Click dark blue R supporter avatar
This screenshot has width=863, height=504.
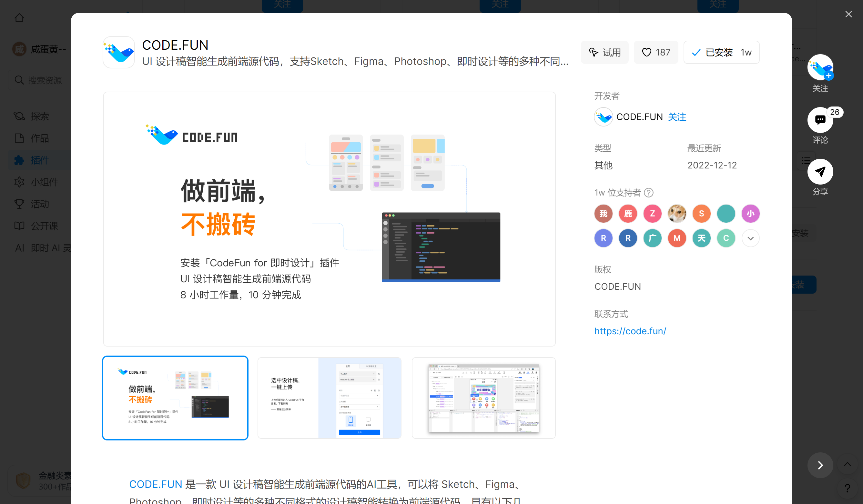pos(628,238)
